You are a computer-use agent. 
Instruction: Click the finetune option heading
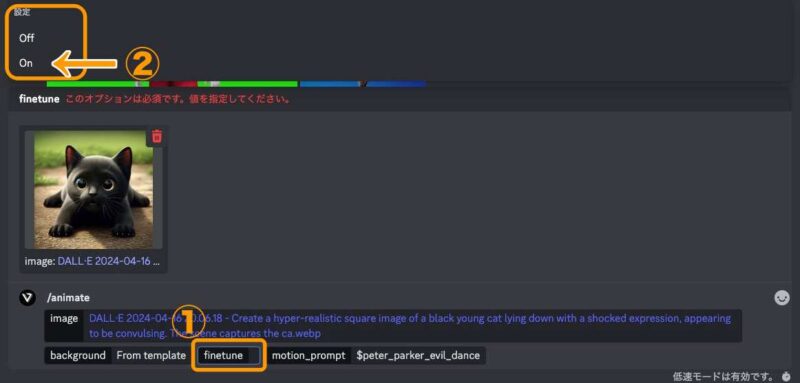(39, 99)
